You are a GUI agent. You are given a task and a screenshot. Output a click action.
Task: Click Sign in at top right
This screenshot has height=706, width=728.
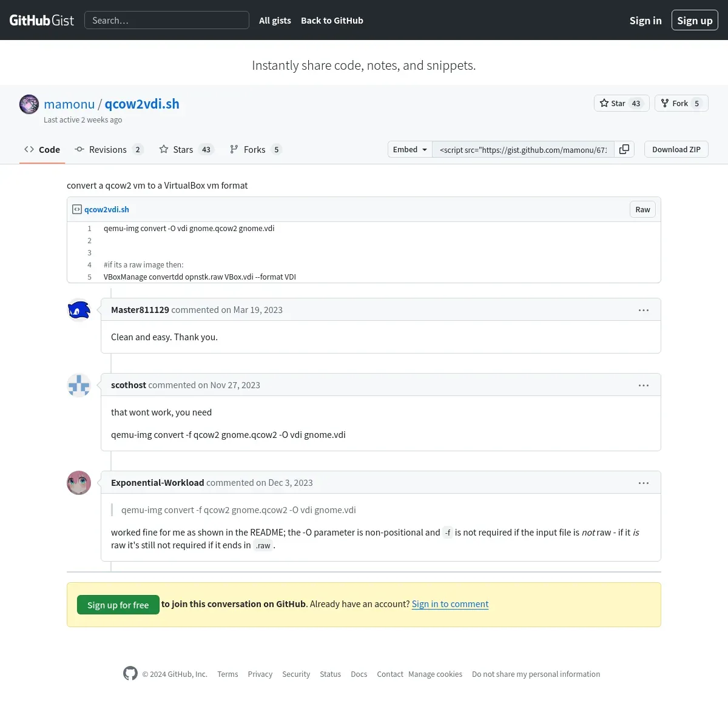[645, 20]
